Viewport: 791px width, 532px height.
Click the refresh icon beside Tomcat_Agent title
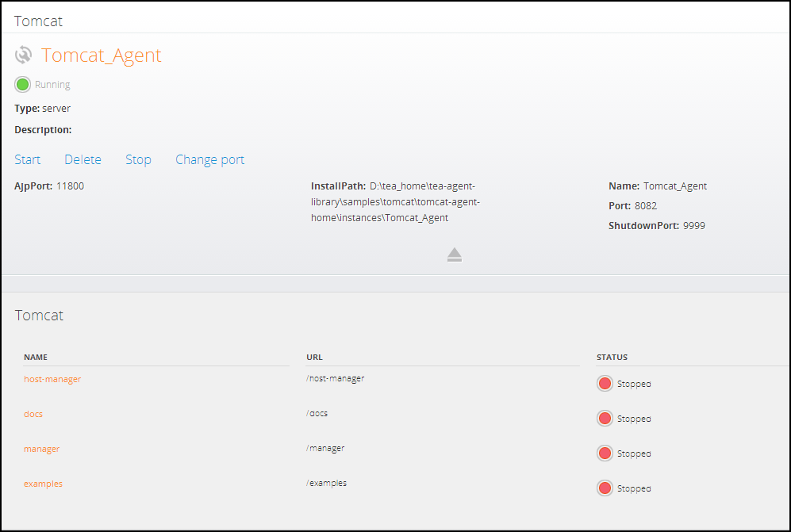23,55
